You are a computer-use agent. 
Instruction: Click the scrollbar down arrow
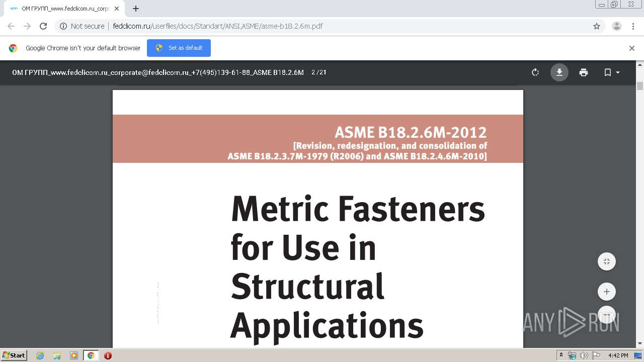click(640, 344)
